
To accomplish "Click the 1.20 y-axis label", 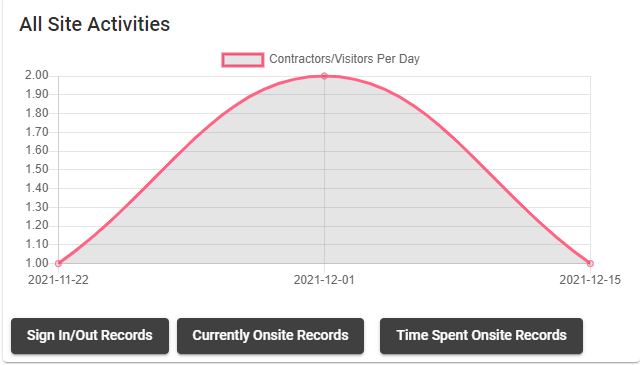I will [37, 225].
